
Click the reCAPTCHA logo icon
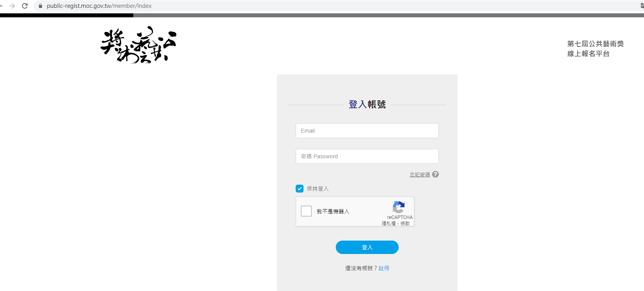click(399, 207)
